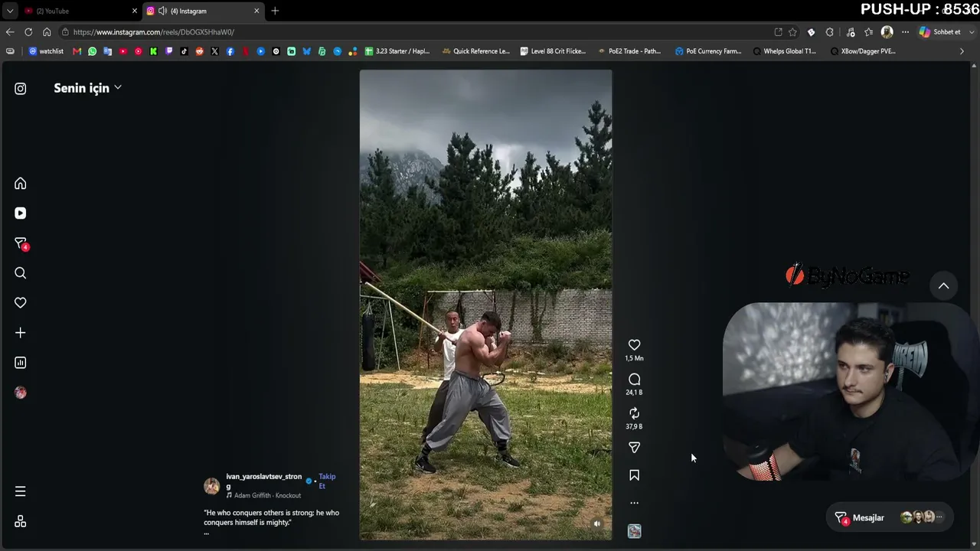Go back with the browser back arrow

click(x=10, y=32)
